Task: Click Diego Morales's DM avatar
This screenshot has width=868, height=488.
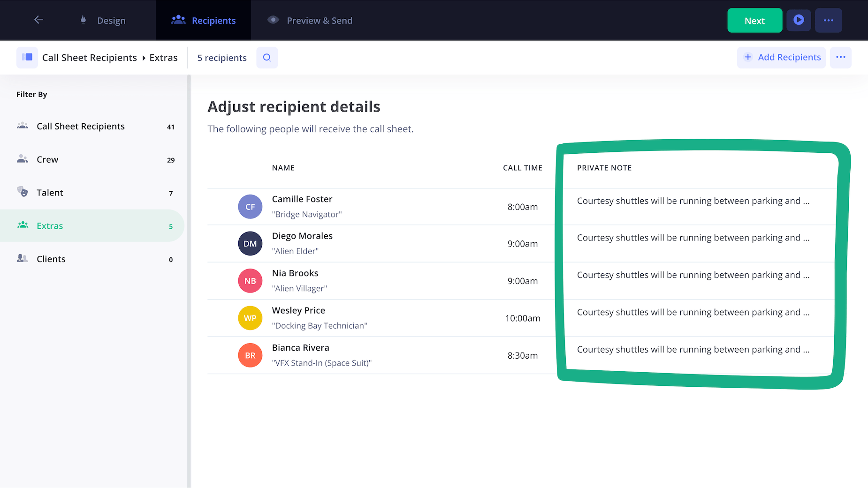Action: 250,244
